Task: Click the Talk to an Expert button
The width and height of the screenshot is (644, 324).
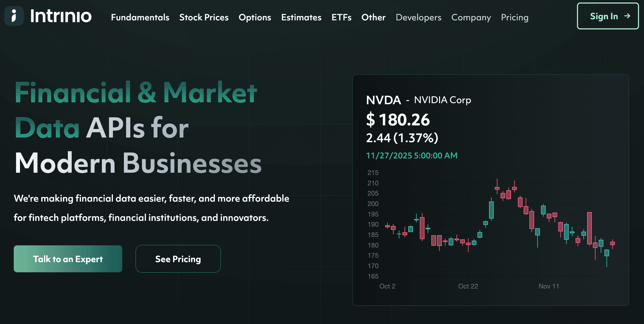Action: pos(68,259)
